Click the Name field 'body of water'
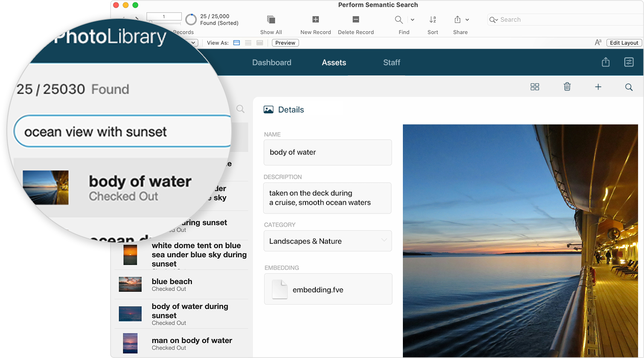 [328, 152]
